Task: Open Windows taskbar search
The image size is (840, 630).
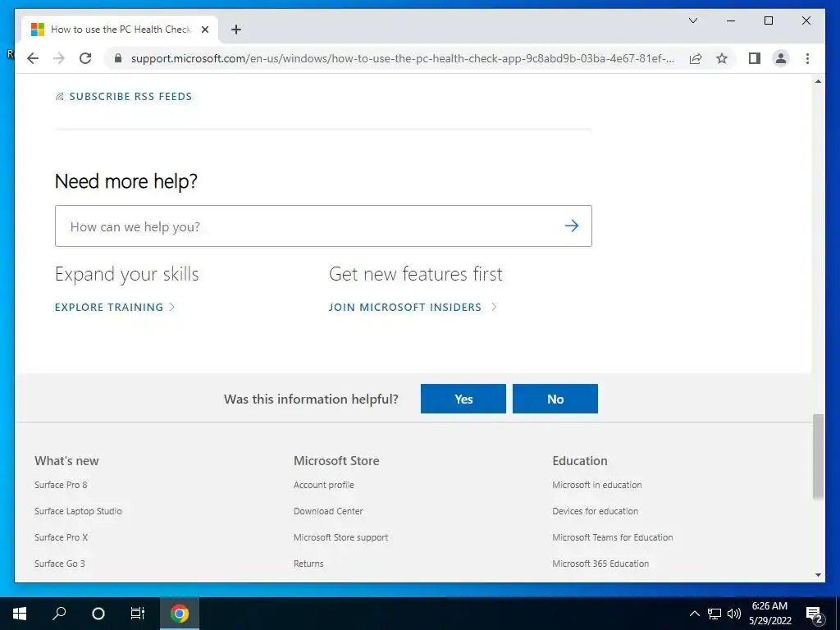Action: pos(59,614)
